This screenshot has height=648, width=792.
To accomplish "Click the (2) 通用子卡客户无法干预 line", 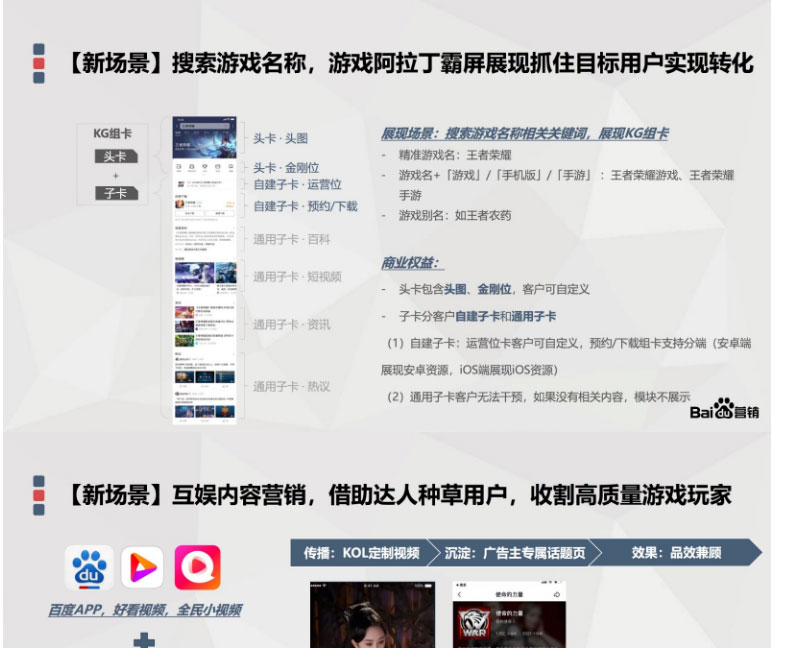I will (538, 397).
